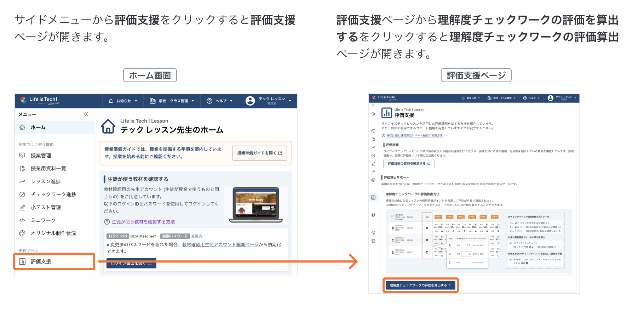
Task: Collapse the メニュー sidebar with double chevron
Action: point(86,114)
